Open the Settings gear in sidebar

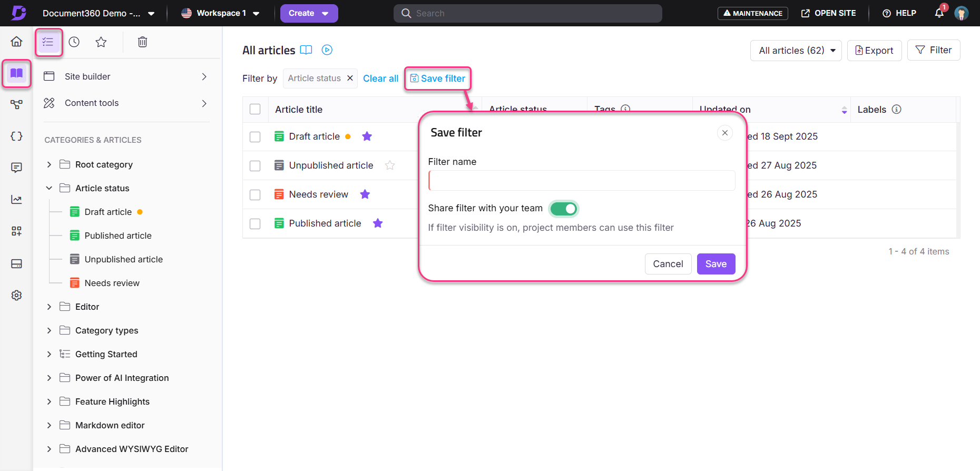[16, 295]
